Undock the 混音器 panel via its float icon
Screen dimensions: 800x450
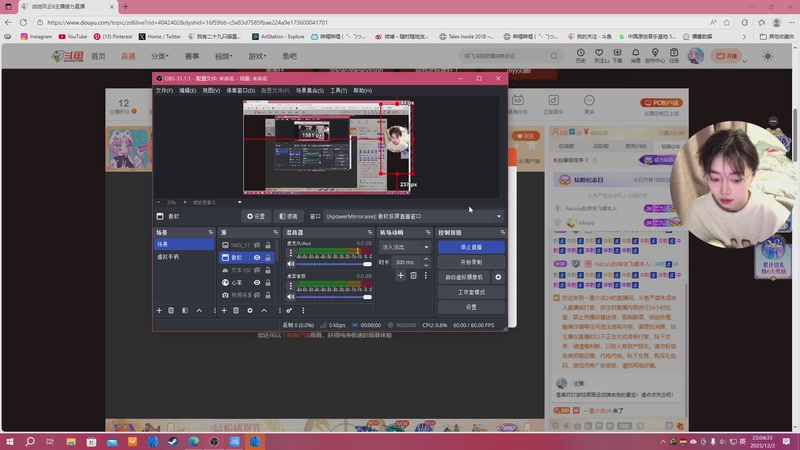point(370,232)
